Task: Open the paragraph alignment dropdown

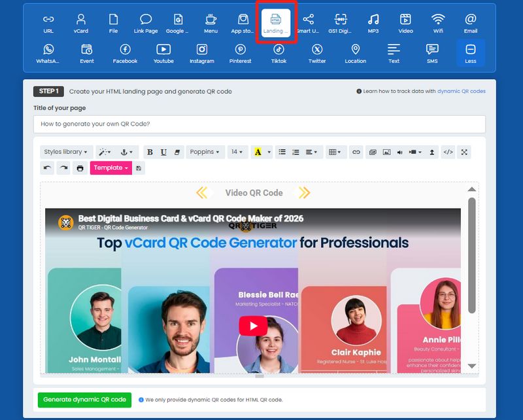Action: [312, 152]
